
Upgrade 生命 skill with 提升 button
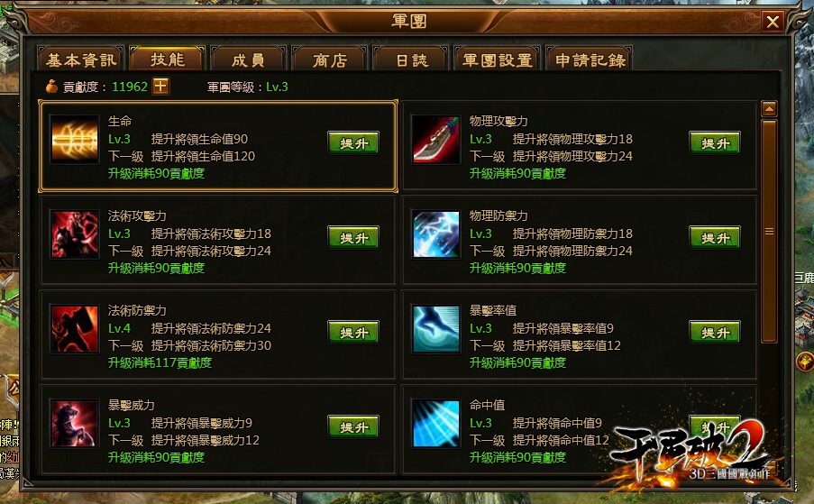click(x=353, y=142)
